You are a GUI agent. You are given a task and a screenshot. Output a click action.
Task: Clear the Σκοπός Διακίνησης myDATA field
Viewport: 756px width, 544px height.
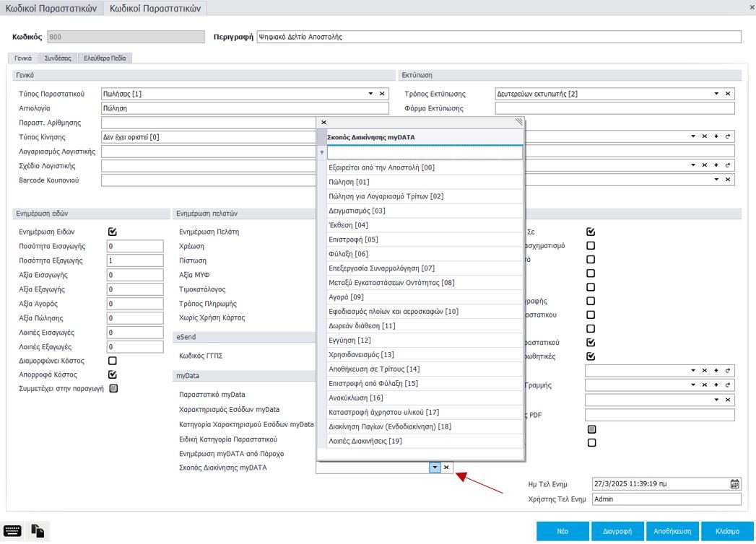point(446,468)
